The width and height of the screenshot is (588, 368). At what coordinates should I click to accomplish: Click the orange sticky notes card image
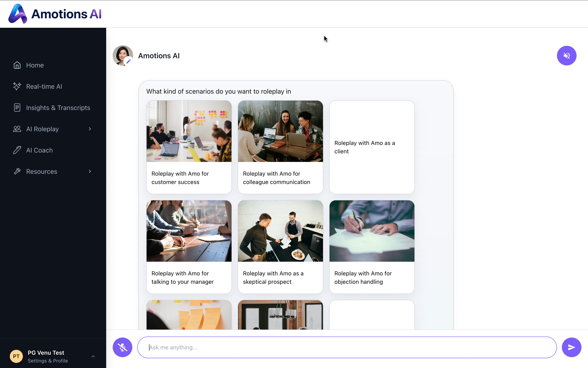point(189,315)
